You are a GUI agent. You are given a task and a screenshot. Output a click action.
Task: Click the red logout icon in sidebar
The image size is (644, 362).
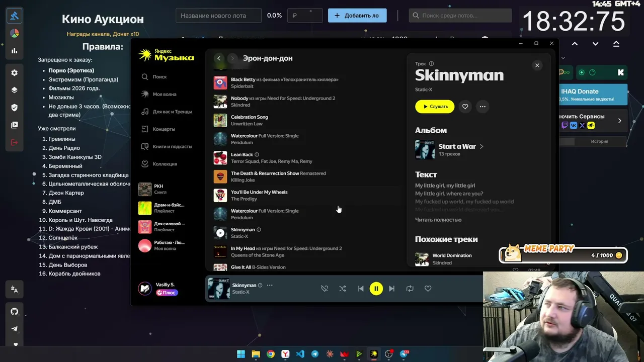[x=15, y=142]
